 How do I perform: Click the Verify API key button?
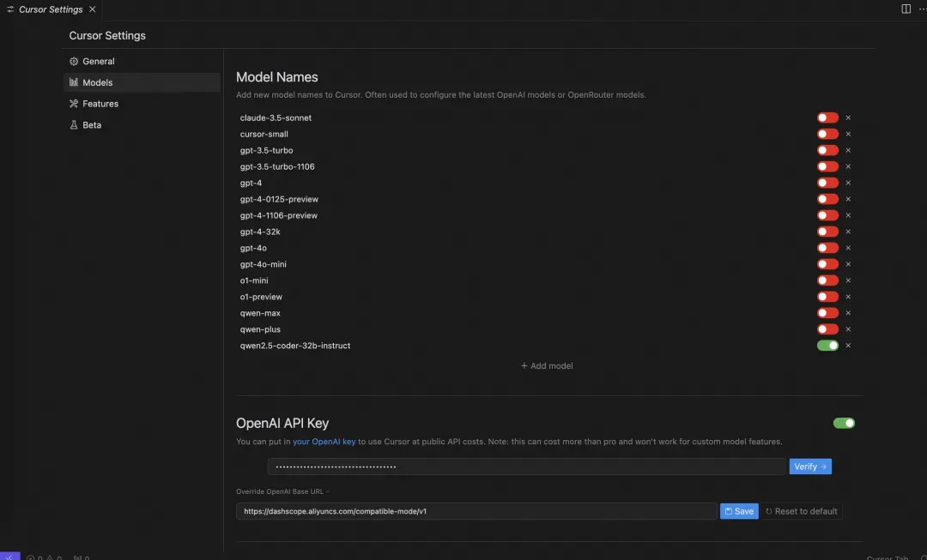click(x=810, y=467)
